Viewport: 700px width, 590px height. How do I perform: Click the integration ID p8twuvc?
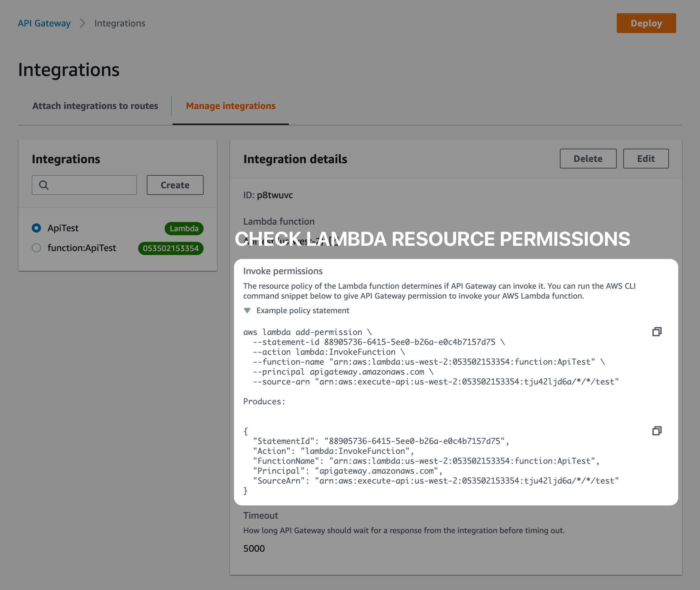(x=275, y=195)
